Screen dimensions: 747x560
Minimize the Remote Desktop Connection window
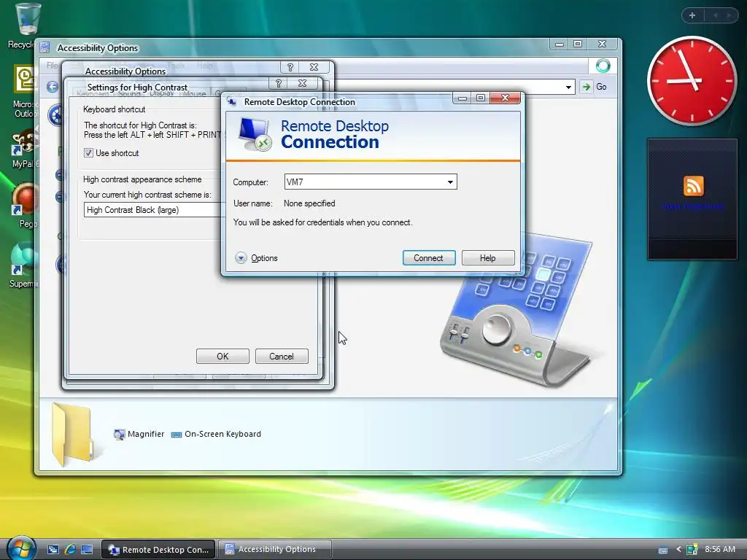tap(462, 98)
